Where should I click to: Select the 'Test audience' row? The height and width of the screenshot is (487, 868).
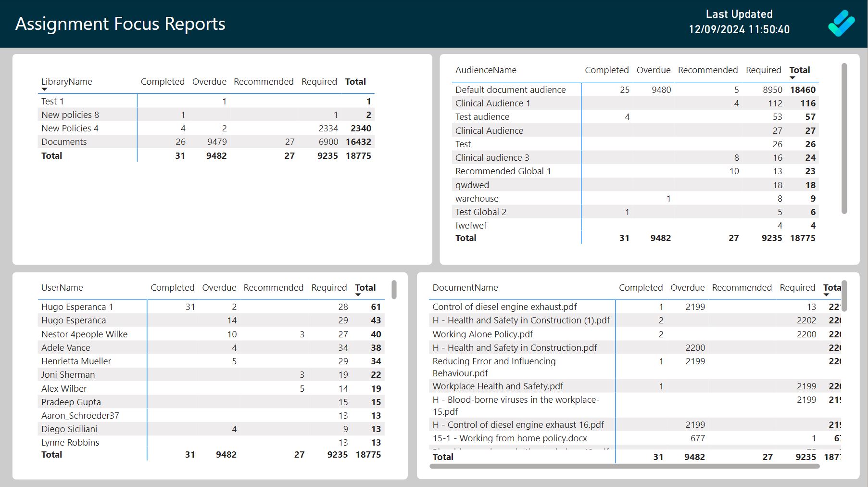[x=635, y=117]
